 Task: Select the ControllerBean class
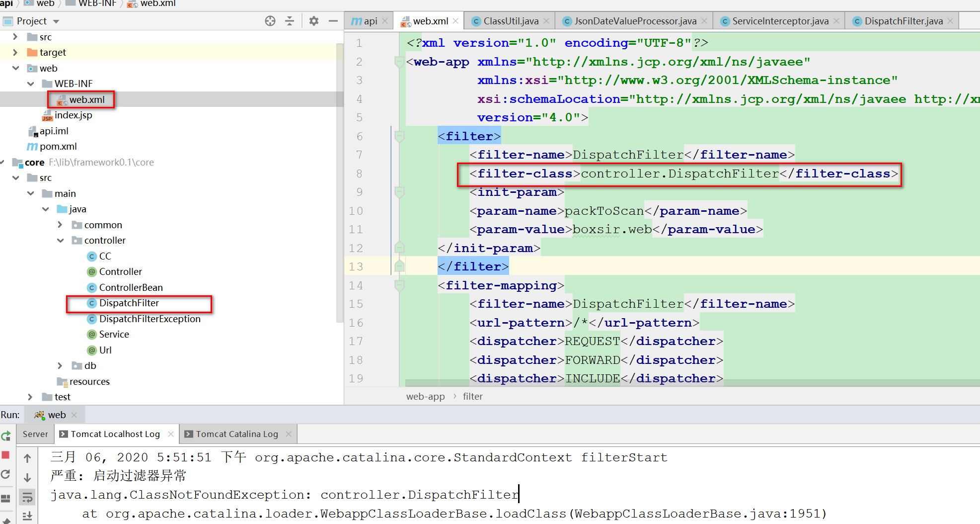pos(125,287)
